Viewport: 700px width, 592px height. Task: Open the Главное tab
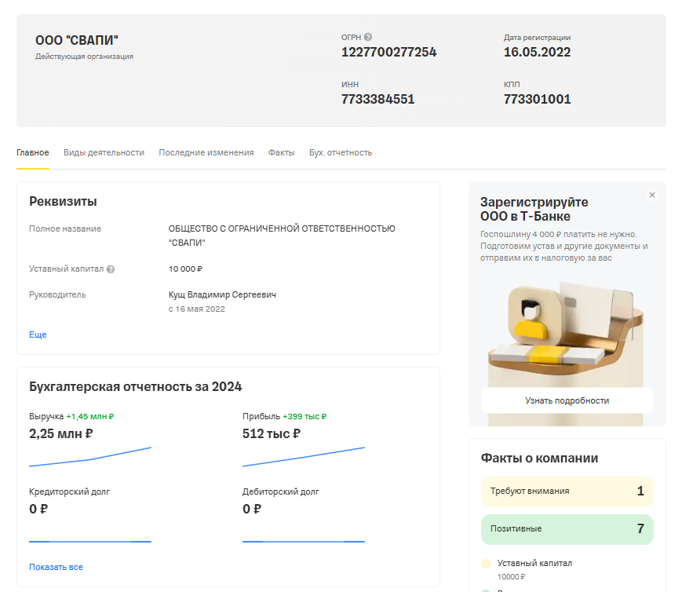33,152
